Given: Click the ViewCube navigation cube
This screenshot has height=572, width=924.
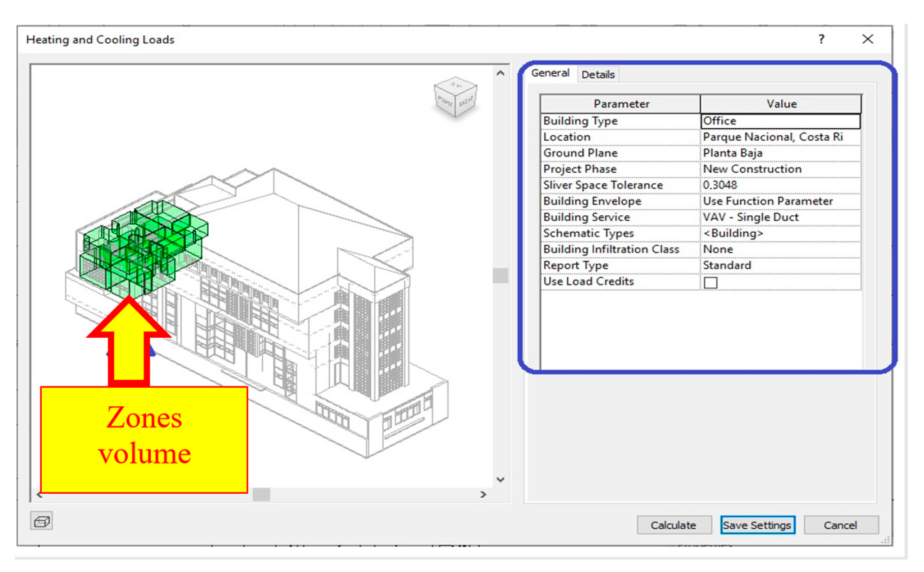Looking at the screenshot, I should click(x=455, y=97).
